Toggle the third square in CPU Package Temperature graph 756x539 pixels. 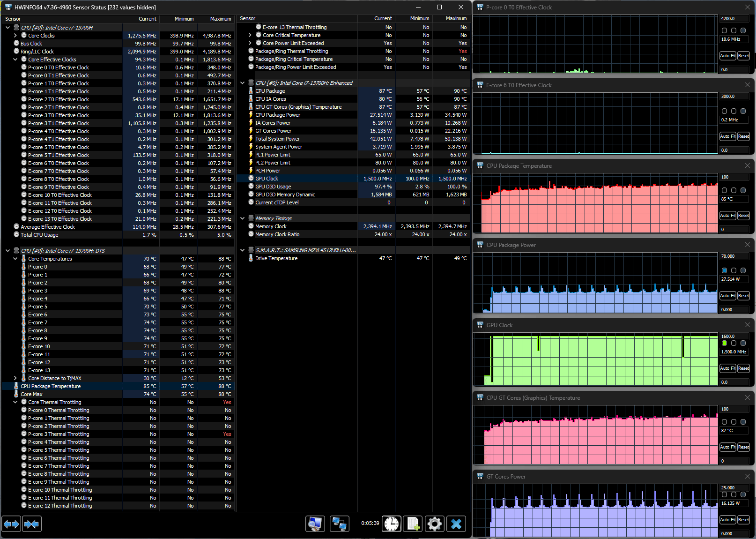[743, 190]
